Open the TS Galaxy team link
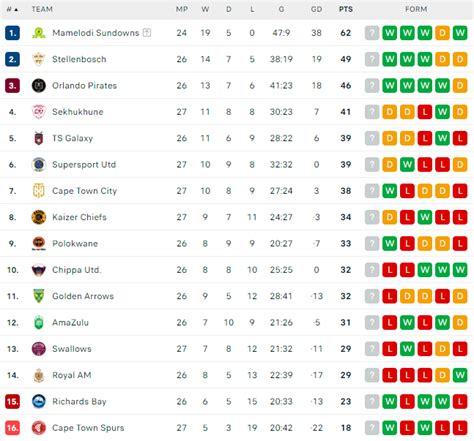 coord(72,138)
